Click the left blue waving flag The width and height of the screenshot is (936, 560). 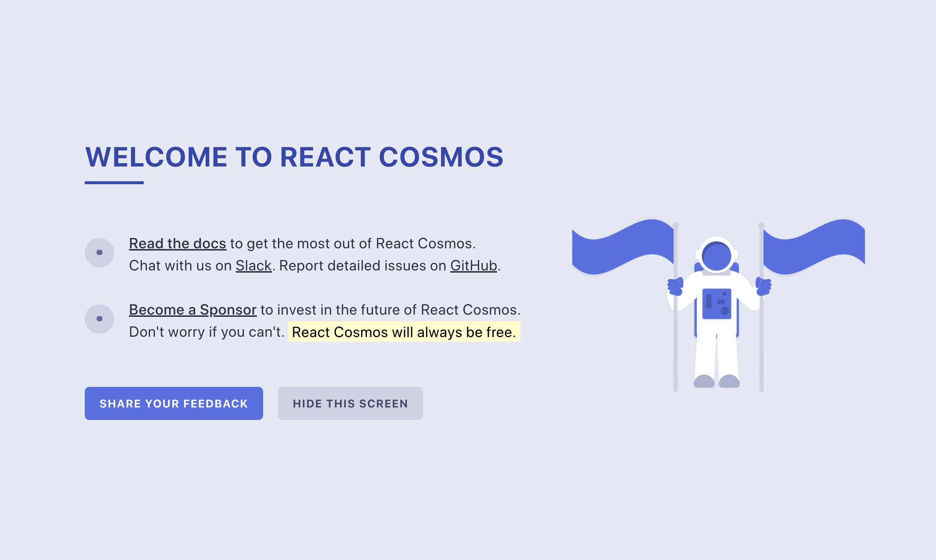[623, 247]
